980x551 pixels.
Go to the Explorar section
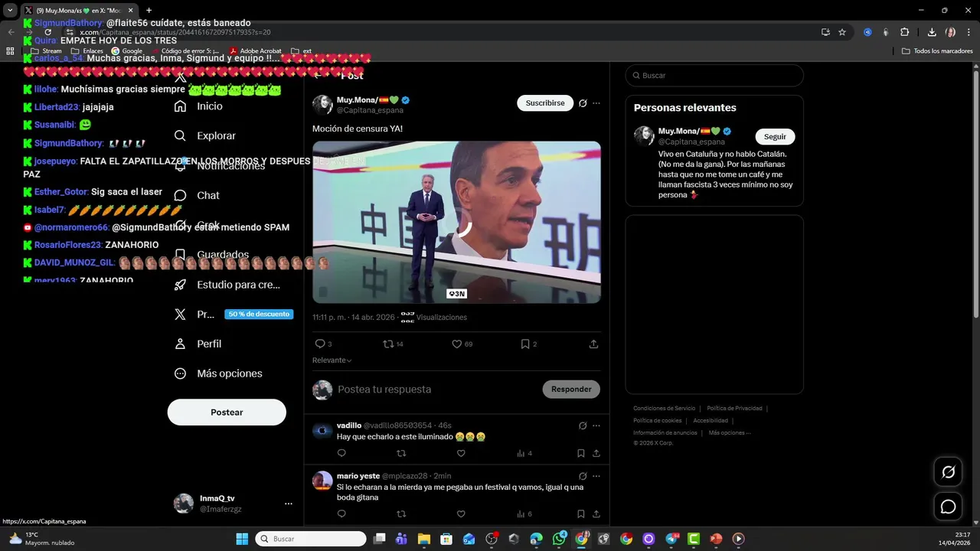(205, 135)
